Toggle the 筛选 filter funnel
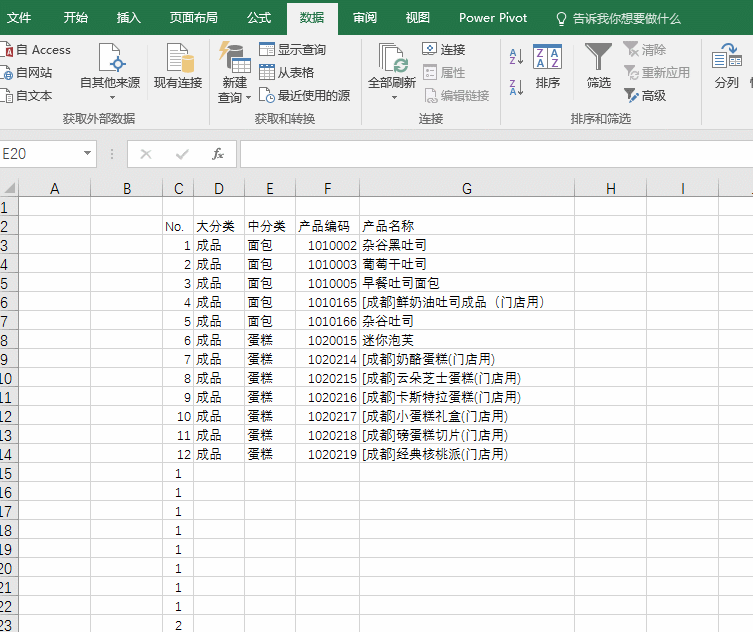 (x=598, y=68)
